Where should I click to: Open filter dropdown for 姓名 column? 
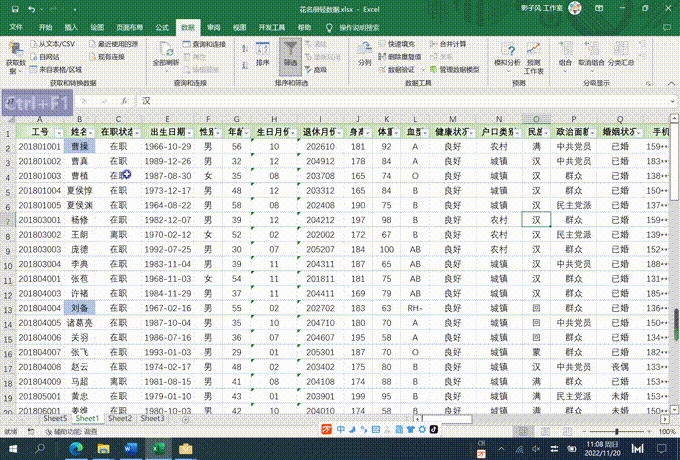point(91,133)
